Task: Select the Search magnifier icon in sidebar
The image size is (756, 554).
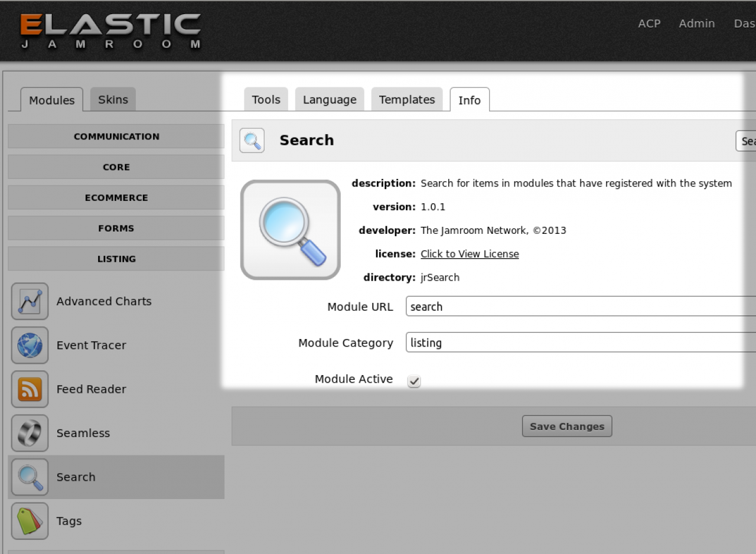Action: pos(30,477)
